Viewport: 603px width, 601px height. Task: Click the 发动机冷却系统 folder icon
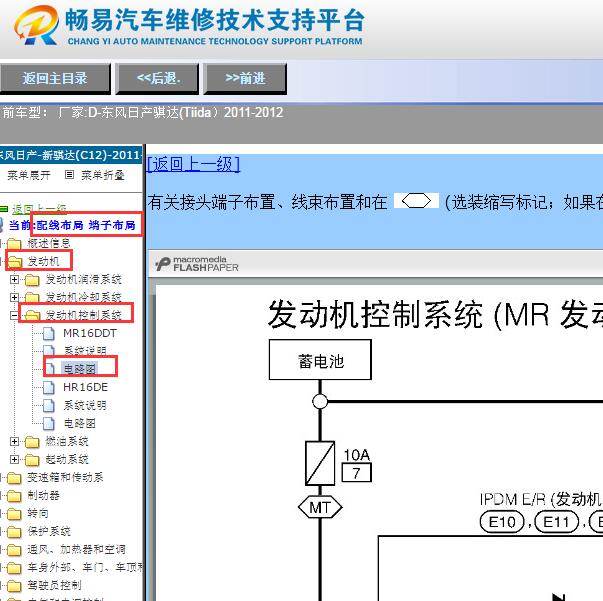32,298
